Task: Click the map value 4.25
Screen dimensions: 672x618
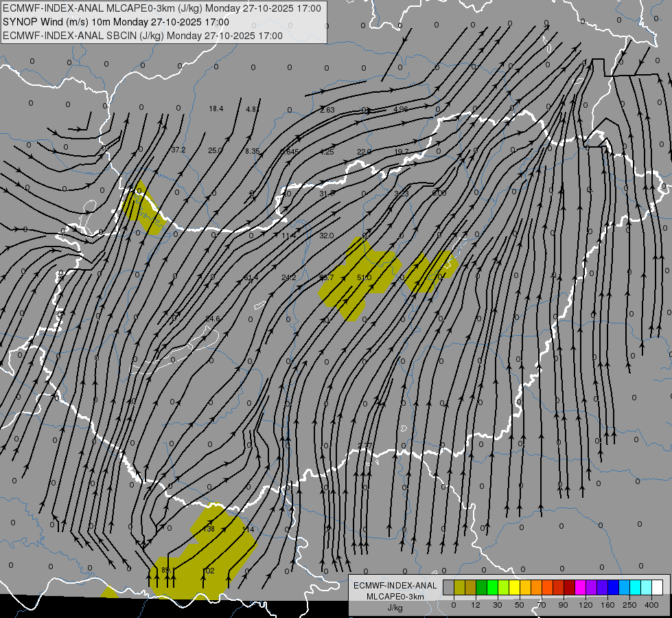Action: click(x=327, y=152)
